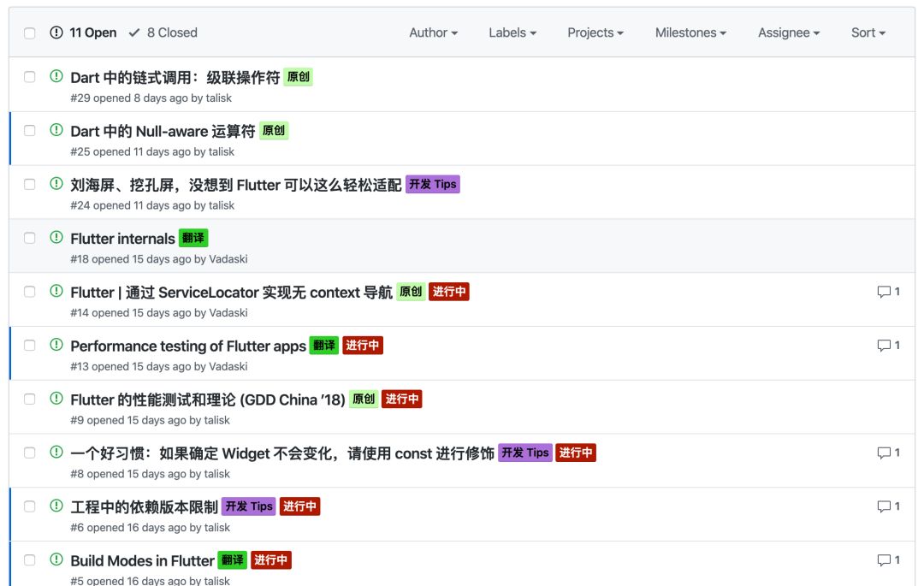Click 翻译 label on Performance testing issue

tap(324, 345)
